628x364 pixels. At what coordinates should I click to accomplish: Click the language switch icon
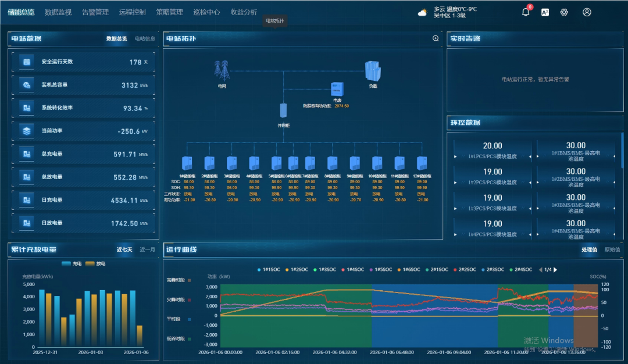point(545,12)
